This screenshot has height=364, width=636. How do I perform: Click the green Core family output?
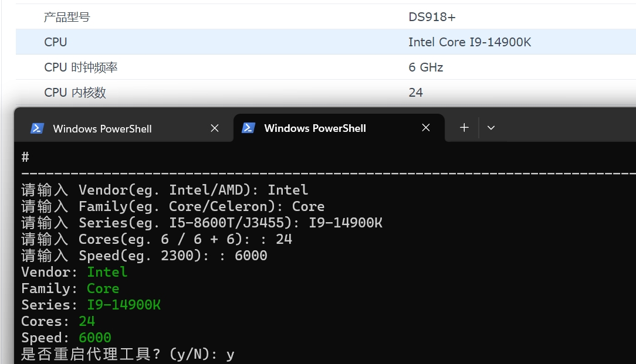pyautogui.click(x=103, y=288)
